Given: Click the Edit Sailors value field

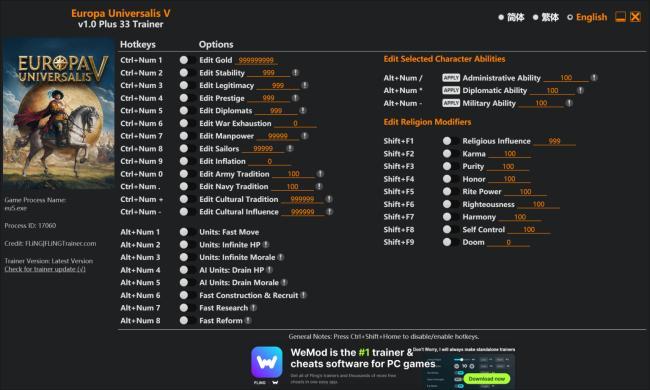Looking at the screenshot, I should (x=263, y=148).
